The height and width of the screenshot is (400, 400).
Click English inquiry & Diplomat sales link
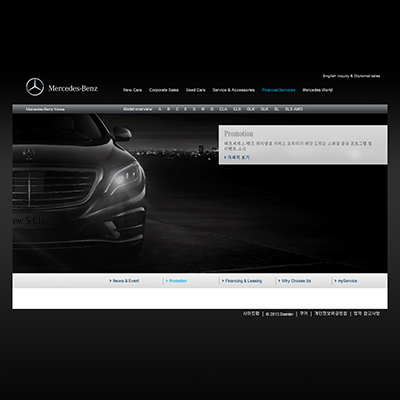tap(351, 76)
